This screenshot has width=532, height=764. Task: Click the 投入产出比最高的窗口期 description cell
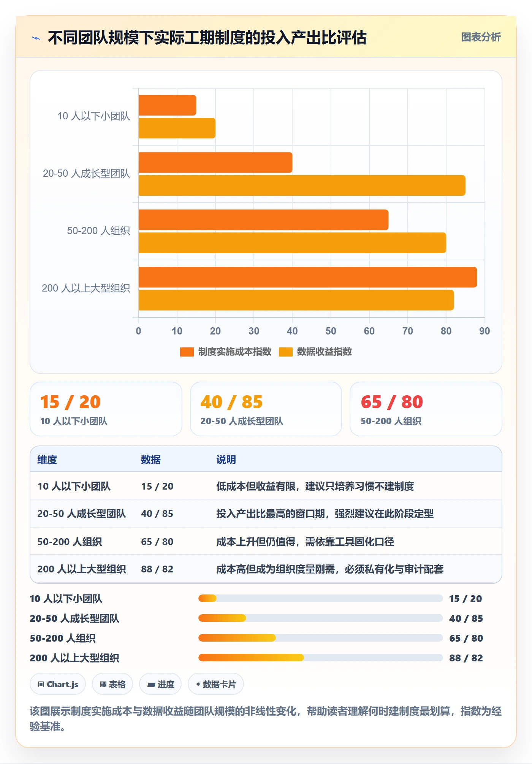pos(325,514)
